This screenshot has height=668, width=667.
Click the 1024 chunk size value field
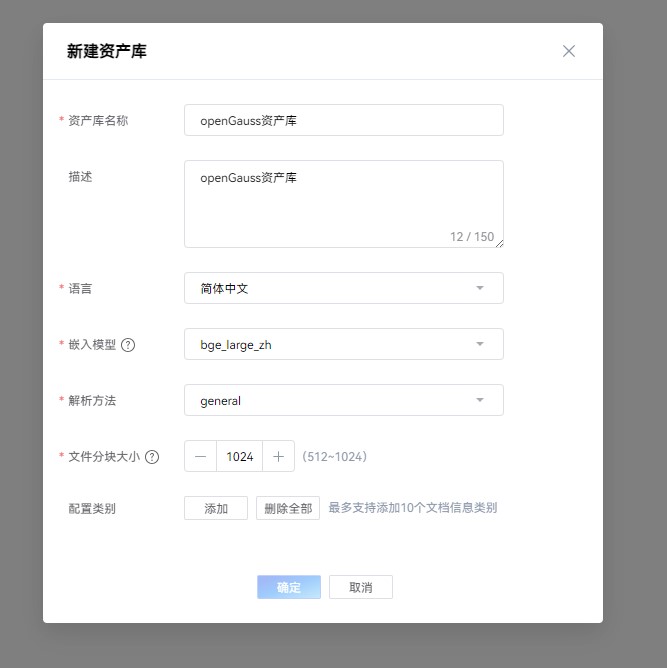coord(239,456)
